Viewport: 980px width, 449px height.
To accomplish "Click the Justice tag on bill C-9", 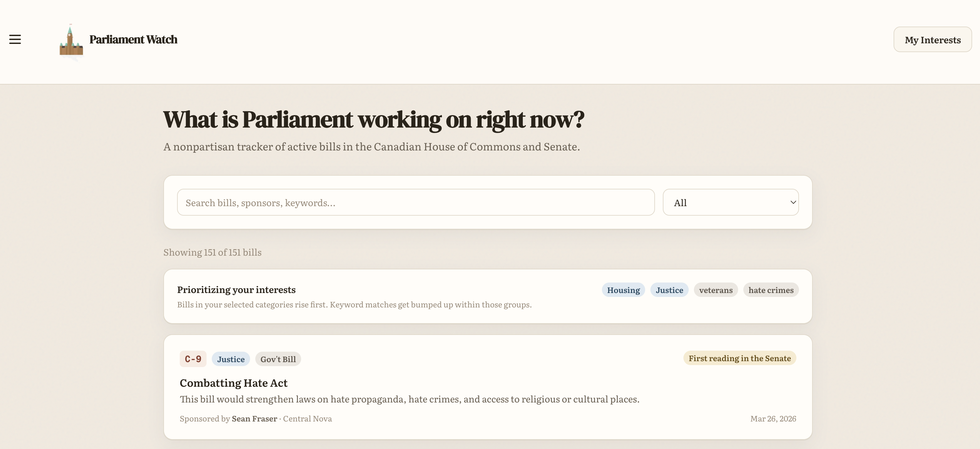I will (x=230, y=359).
